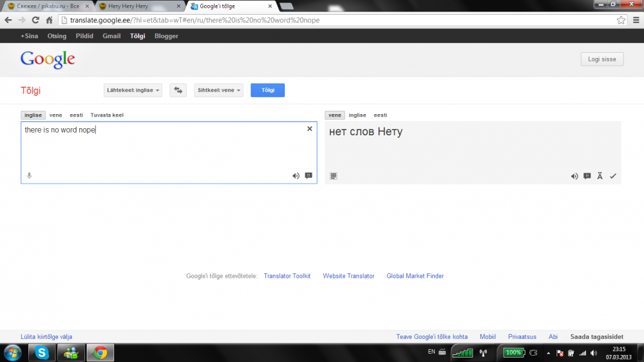
Task: Swap the source and target languages
Action: click(x=178, y=90)
